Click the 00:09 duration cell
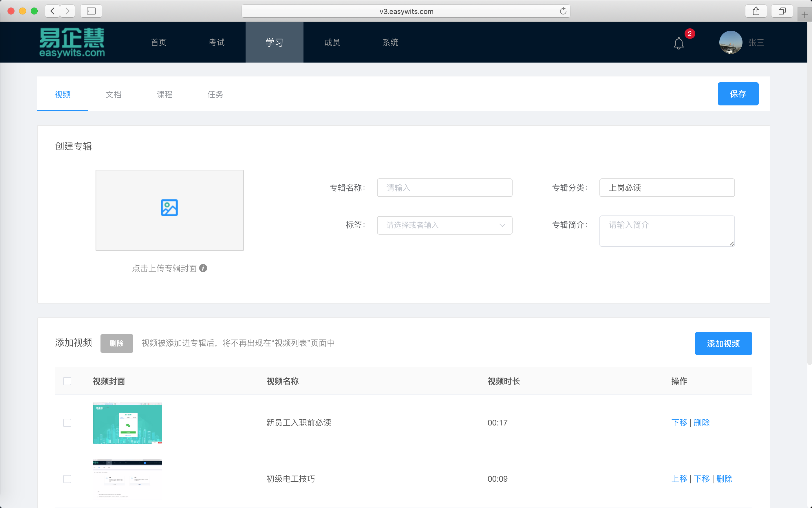Image resolution: width=812 pixels, height=508 pixels. 498,479
